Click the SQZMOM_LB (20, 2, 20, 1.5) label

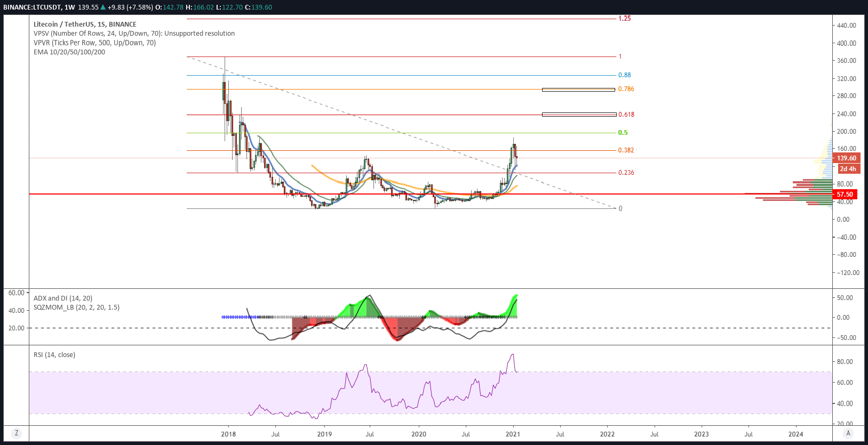[x=76, y=308]
